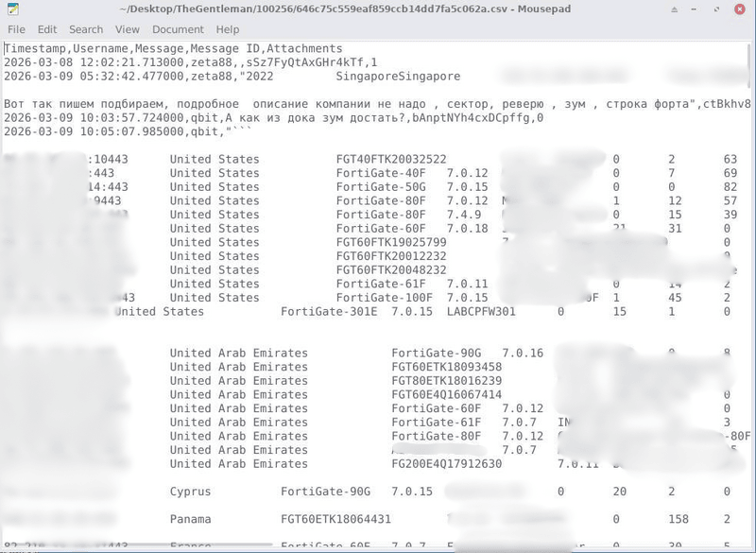Click the value 82 in the FortiGate-50G row
This screenshot has height=553, width=756.
(x=730, y=187)
